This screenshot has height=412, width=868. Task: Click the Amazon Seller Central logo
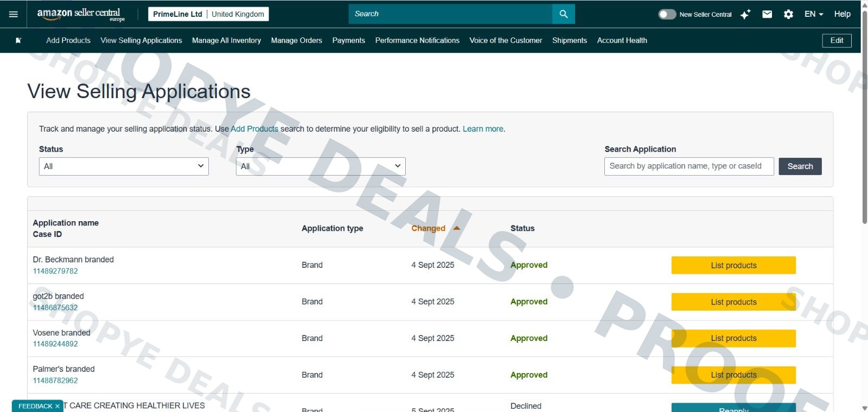[x=81, y=14]
